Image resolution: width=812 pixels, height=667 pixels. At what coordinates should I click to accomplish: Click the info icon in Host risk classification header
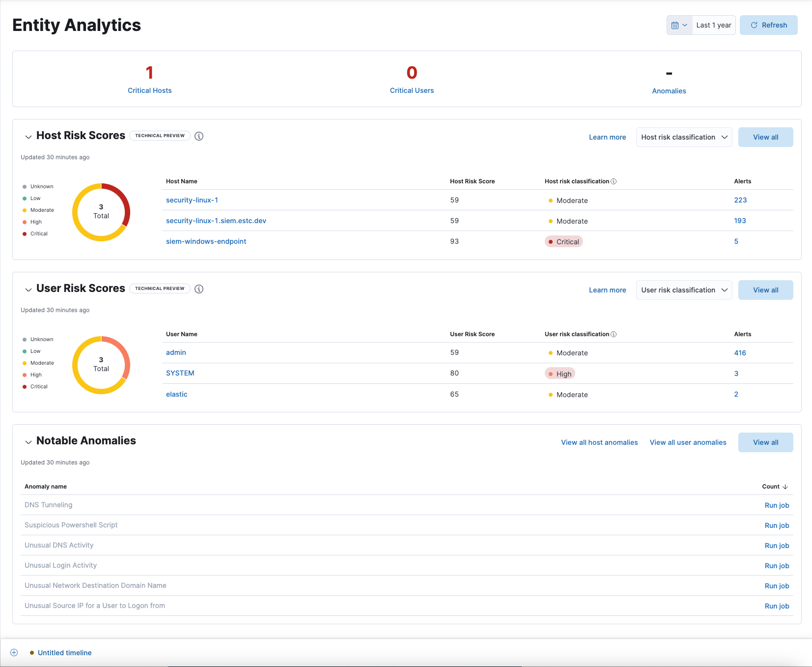point(614,181)
